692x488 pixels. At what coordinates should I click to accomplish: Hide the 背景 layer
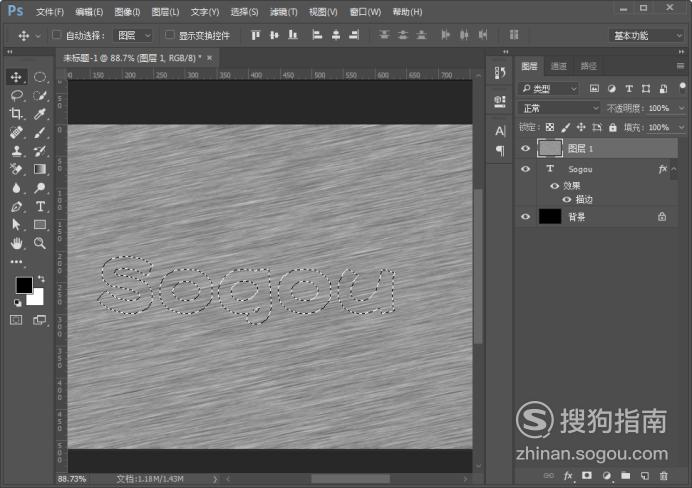click(x=525, y=217)
